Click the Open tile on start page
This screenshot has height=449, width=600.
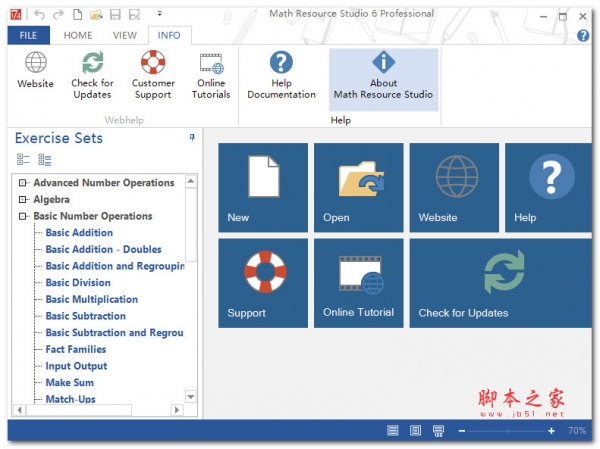point(359,188)
